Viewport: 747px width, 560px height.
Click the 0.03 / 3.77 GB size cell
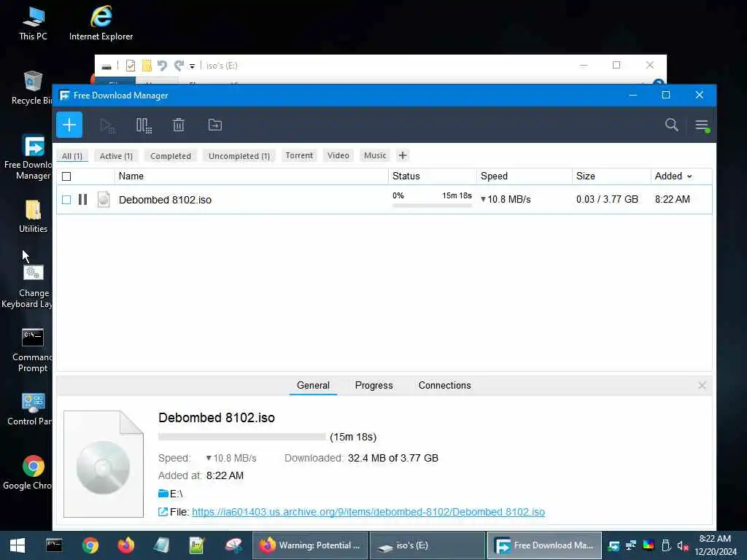coord(607,200)
